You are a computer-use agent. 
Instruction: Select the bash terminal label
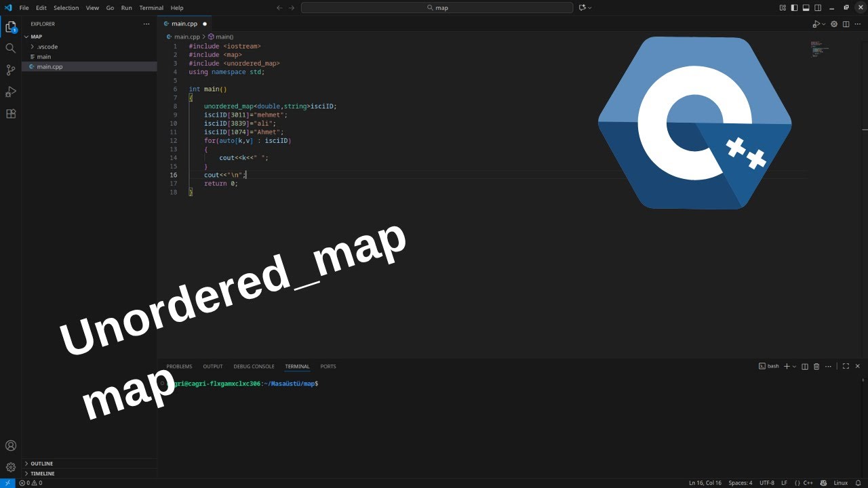click(x=768, y=366)
